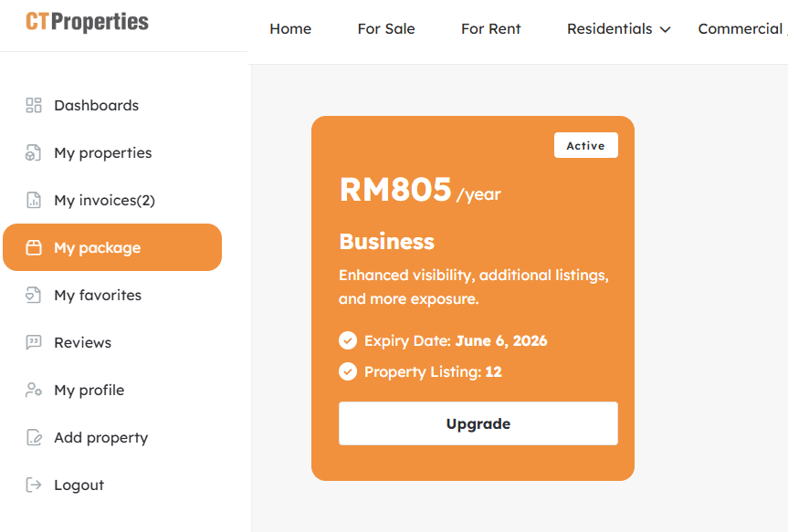Click the My properties document icon
This screenshot has width=788, height=532.
(x=34, y=152)
